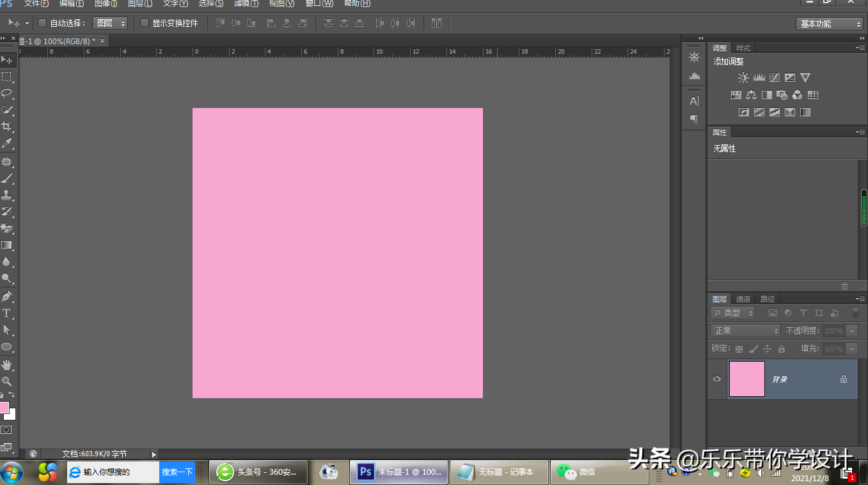Add a Threshold adjustment
868x485 pixels.
coord(775,112)
